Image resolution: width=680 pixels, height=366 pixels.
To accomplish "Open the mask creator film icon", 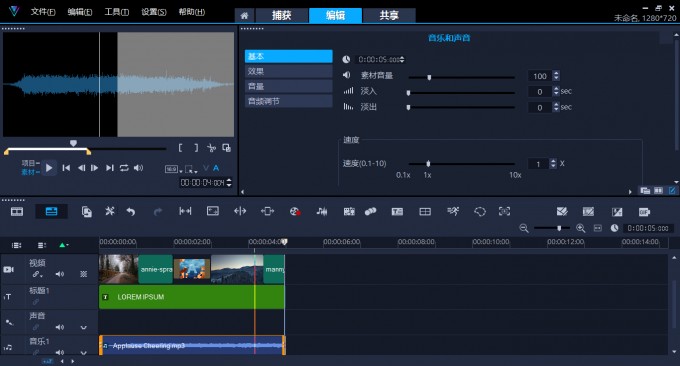I will pyautogui.click(x=349, y=212).
